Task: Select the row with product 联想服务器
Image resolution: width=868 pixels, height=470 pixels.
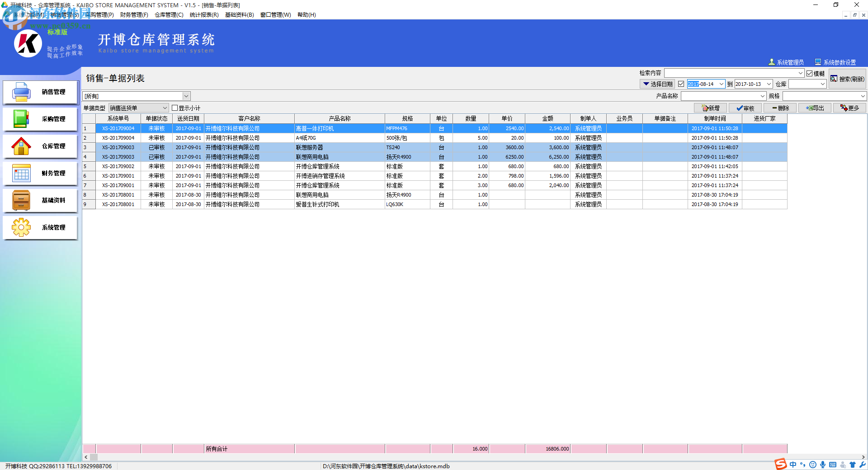Action: 435,147
